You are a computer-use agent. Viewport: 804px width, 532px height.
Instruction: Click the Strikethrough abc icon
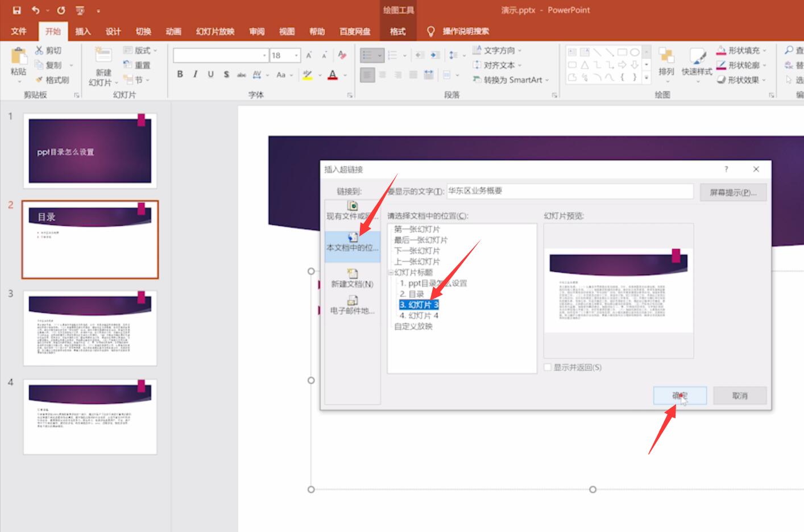(x=242, y=74)
